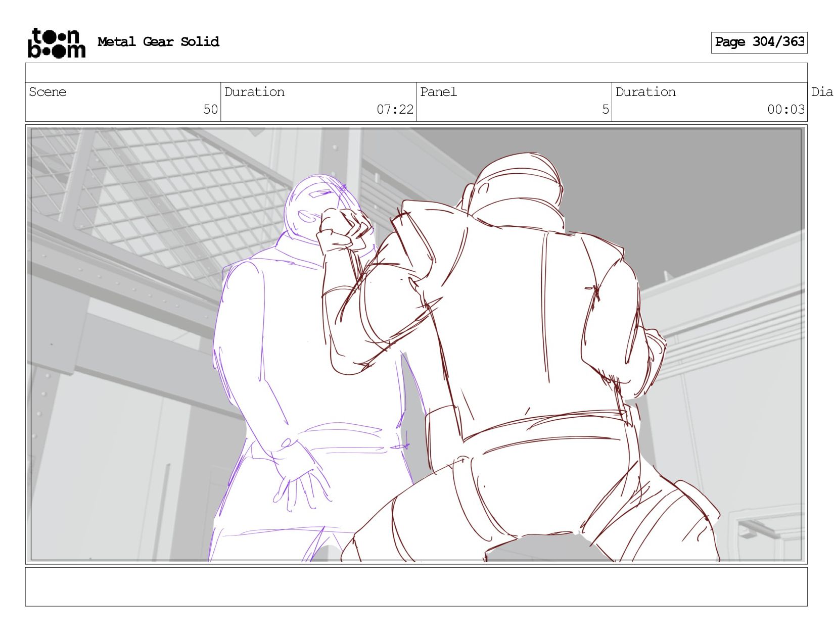Click the 'Metal Gear Solid' title text

coord(158,41)
